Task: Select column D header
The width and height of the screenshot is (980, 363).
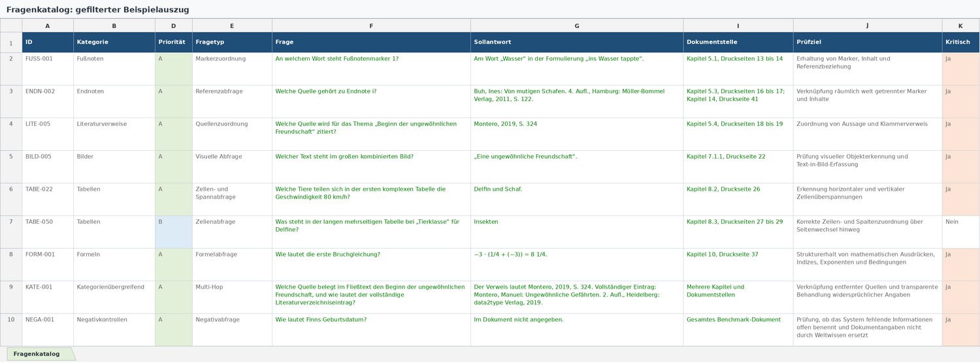Action: [x=174, y=25]
